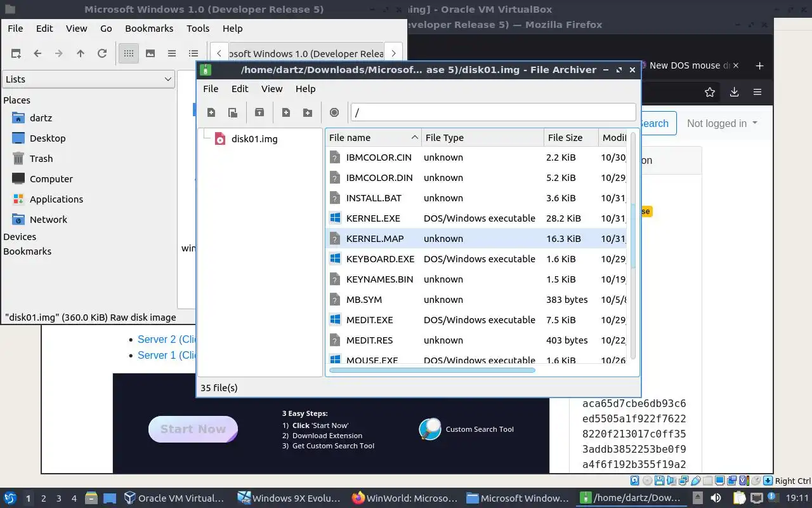The image size is (812, 508).
Task: Switch file manager to detailed list view
Action: (193, 53)
